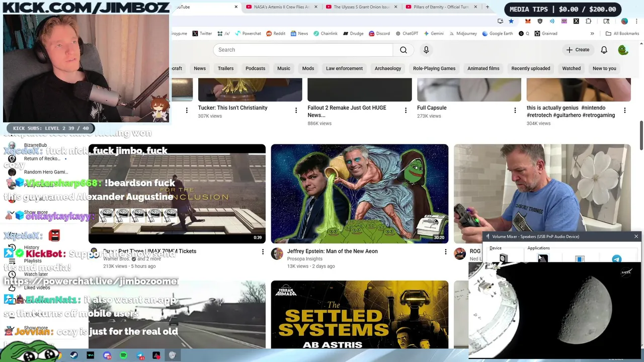Image resolution: width=644 pixels, height=362 pixels.
Task: Open options for Full Capsule video
Action: [515, 110]
